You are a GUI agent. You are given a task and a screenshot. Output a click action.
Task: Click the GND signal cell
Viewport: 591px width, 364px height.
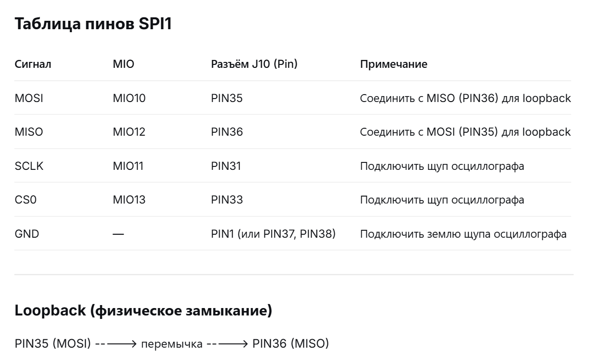click(x=27, y=234)
